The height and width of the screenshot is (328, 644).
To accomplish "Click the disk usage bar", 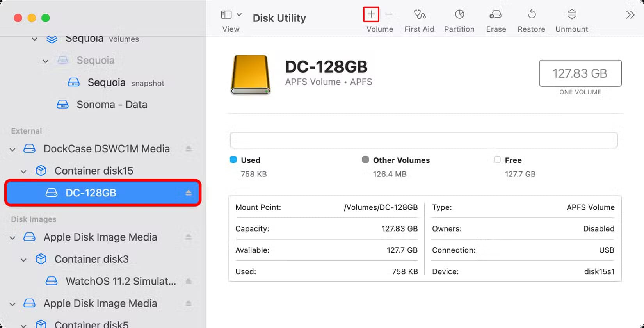I will pyautogui.click(x=423, y=140).
